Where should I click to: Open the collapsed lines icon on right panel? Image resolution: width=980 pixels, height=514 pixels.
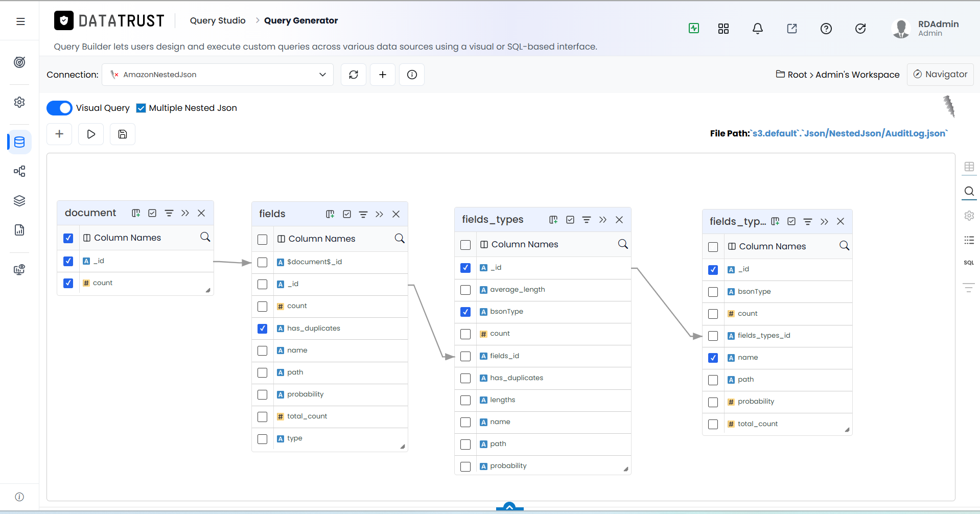point(969,287)
